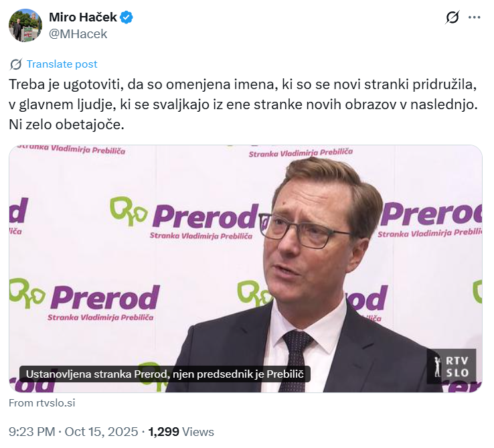
Task: Click the 9:23 PM timestamp
Action: point(32,432)
